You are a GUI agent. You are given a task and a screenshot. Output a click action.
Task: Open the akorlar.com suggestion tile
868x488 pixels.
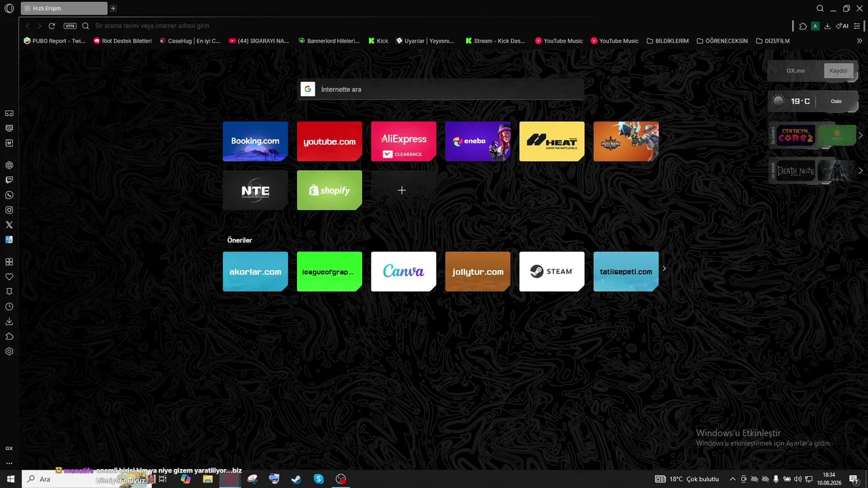point(255,272)
